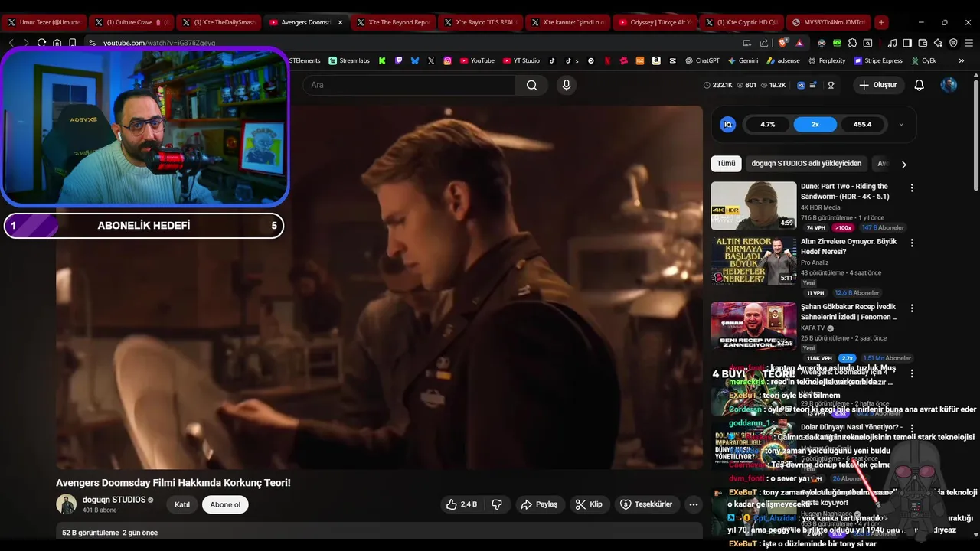Open the Brave Wallet icon
Image resolution: width=980 pixels, height=551 pixels.
click(923, 43)
